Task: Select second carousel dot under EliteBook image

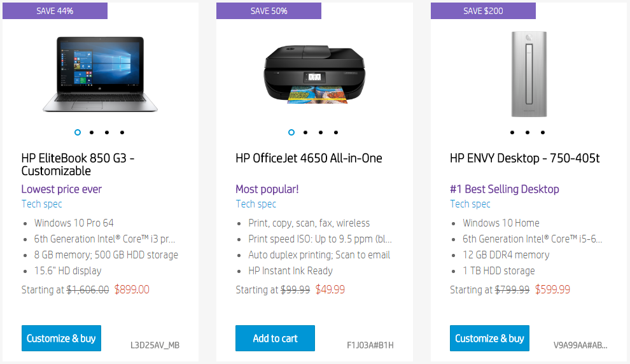Action: (x=92, y=132)
